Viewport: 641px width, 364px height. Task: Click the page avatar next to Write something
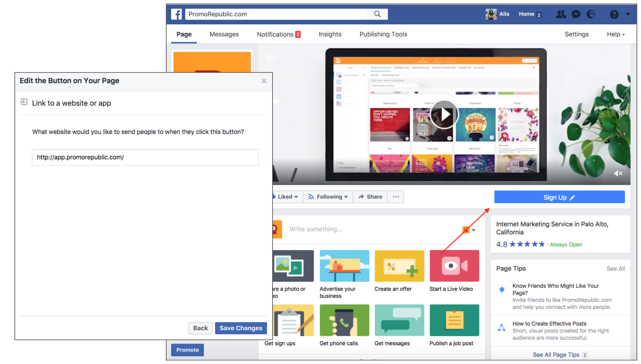[277, 229]
